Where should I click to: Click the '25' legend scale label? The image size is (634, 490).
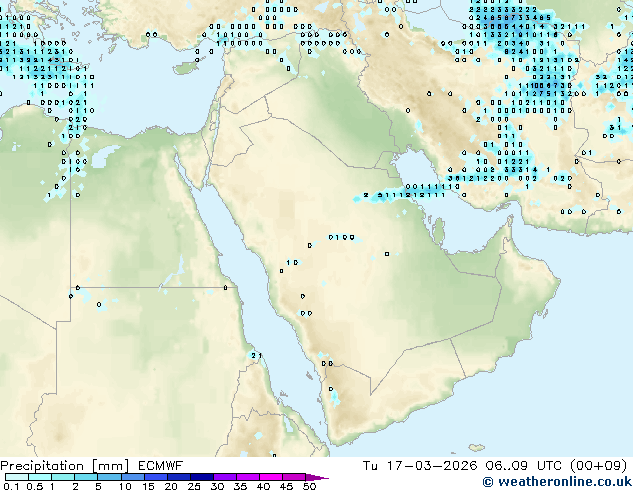pyautogui.click(x=194, y=486)
